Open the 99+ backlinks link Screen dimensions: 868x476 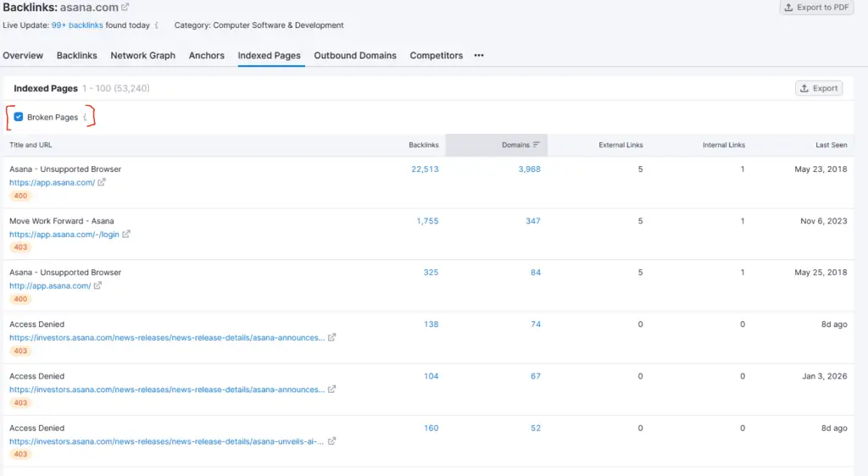click(77, 25)
